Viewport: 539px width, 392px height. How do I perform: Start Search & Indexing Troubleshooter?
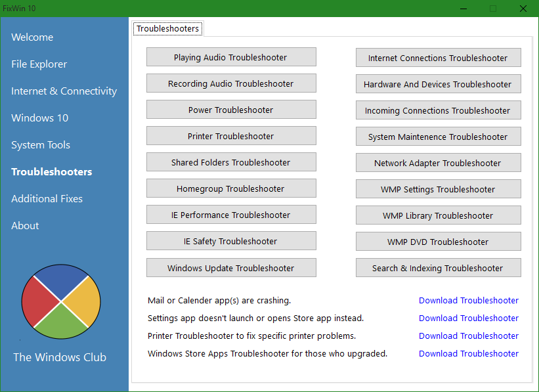(x=439, y=268)
